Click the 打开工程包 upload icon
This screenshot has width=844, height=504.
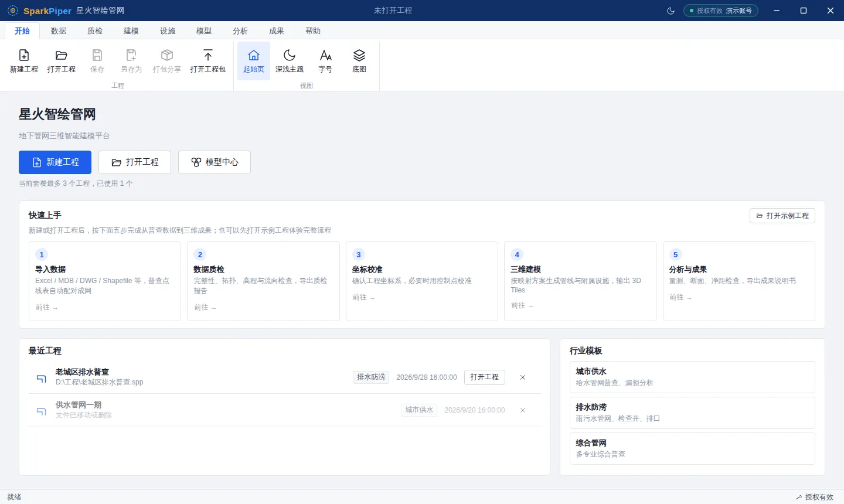click(x=208, y=55)
